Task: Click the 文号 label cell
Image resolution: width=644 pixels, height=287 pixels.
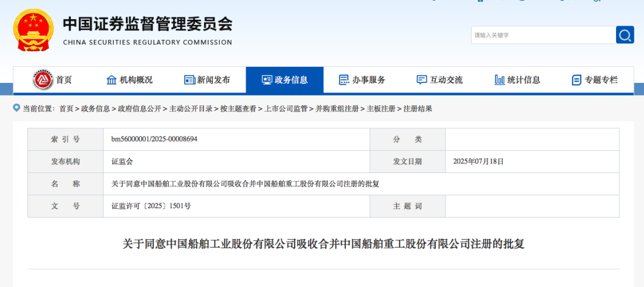Action: (66, 206)
